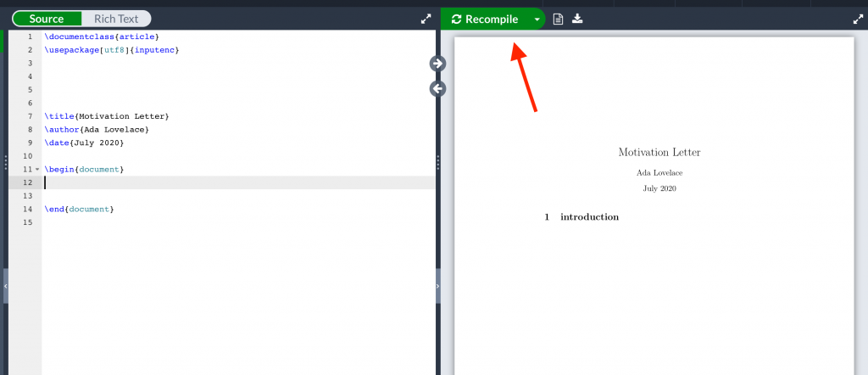Go to PDF location in code arrow
The height and width of the screenshot is (375, 868).
click(x=438, y=88)
